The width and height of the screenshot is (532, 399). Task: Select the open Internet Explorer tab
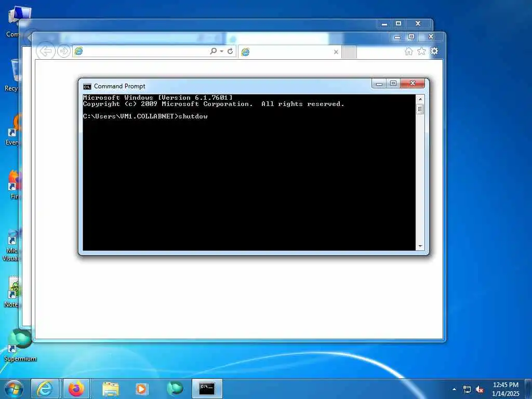[289, 52]
